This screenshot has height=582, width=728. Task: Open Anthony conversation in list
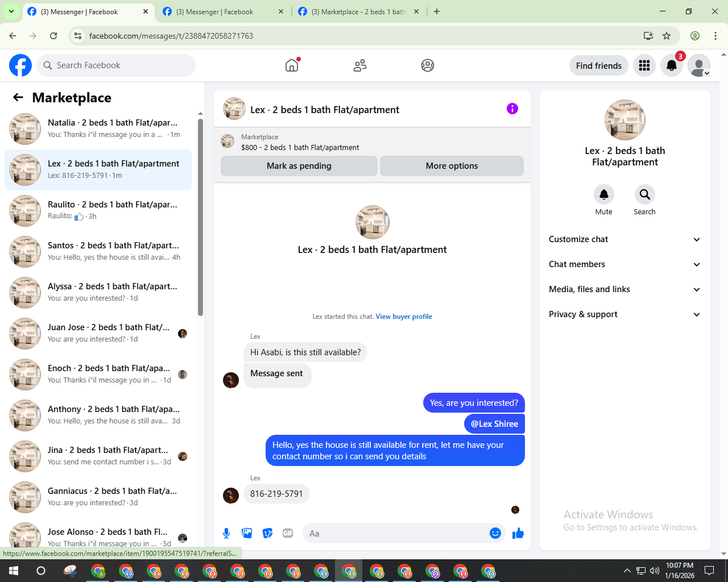tap(98, 415)
